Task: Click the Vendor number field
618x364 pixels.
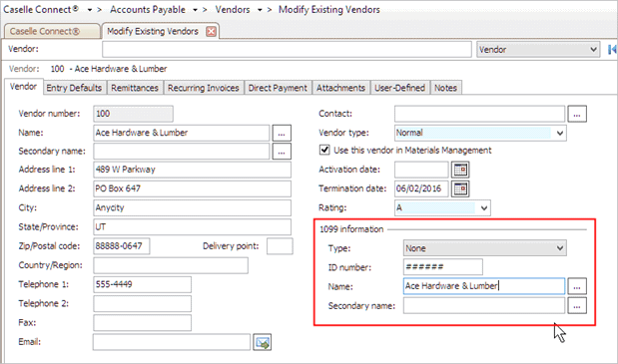Action: pyautogui.click(x=133, y=114)
